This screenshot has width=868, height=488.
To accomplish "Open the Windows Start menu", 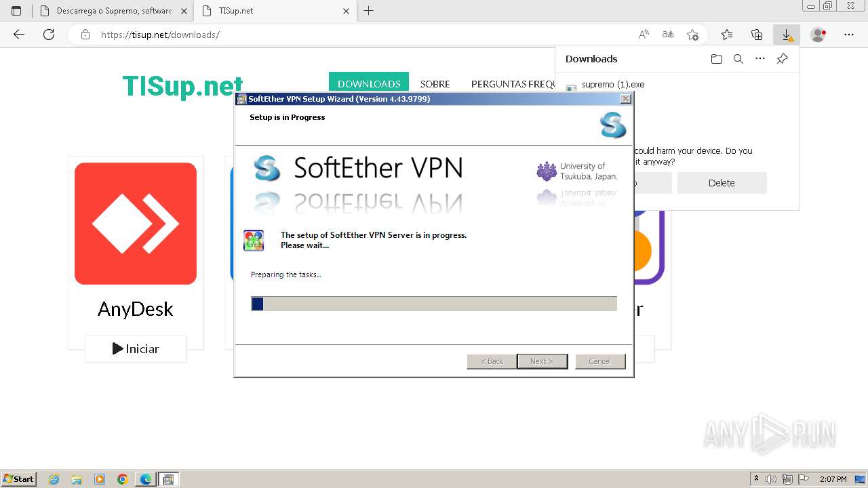I will coord(19,479).
